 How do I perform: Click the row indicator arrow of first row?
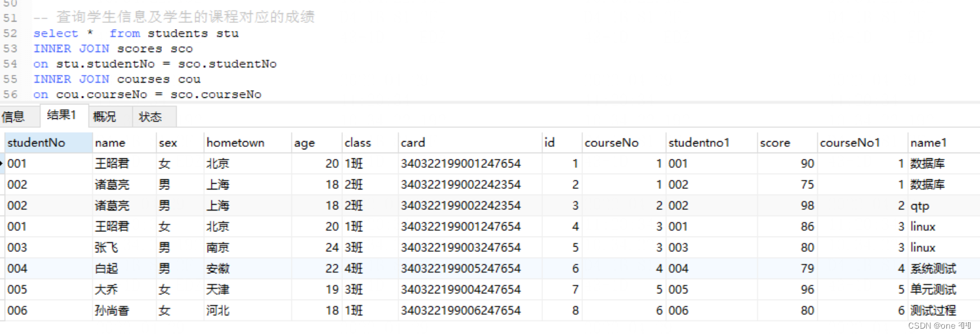(x=3, y=163)
